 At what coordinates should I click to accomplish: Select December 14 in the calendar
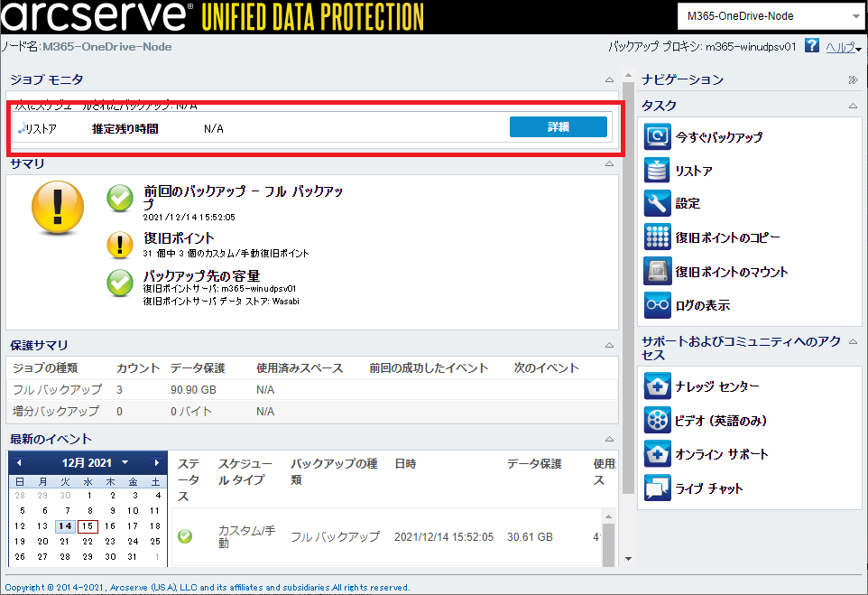tap(65, 526)
